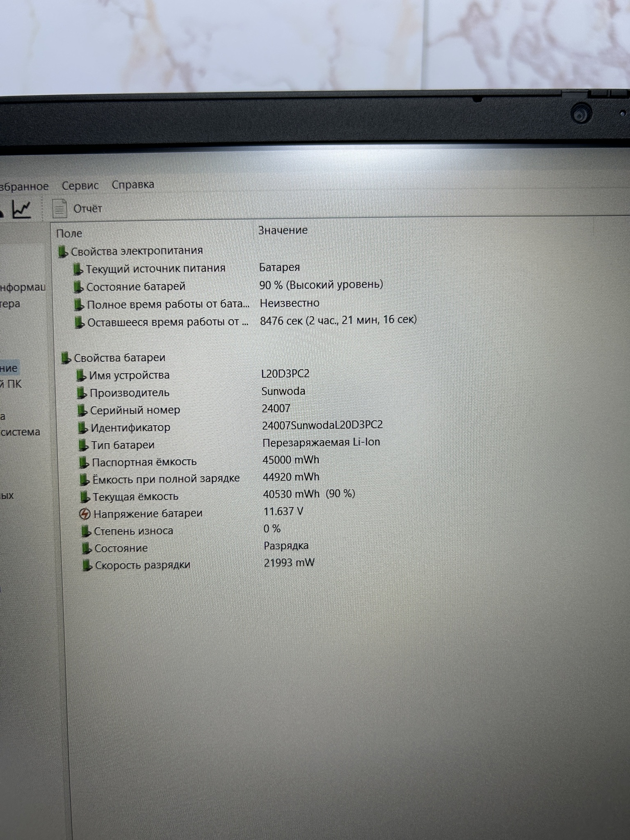The width and height of the screenshot is (630, 840).
Task: Click icon beside Производитель
Action: [x=82, y=393]
